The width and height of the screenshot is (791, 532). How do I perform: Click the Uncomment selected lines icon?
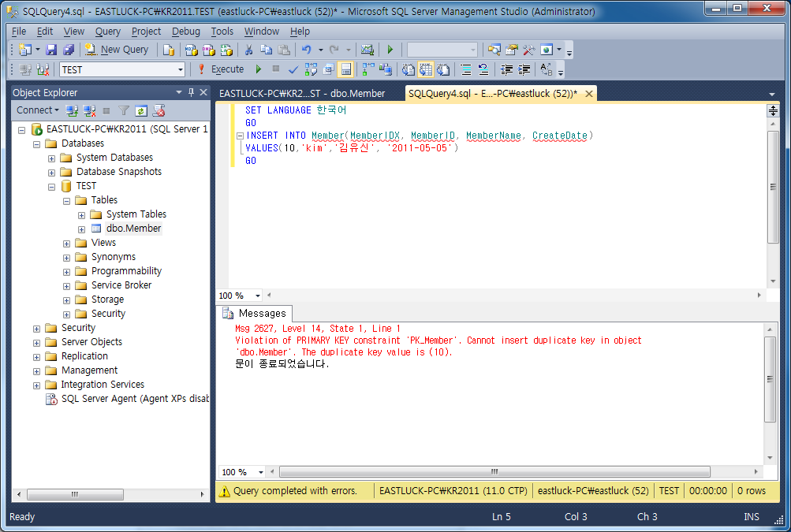click(x=483, y=69)
